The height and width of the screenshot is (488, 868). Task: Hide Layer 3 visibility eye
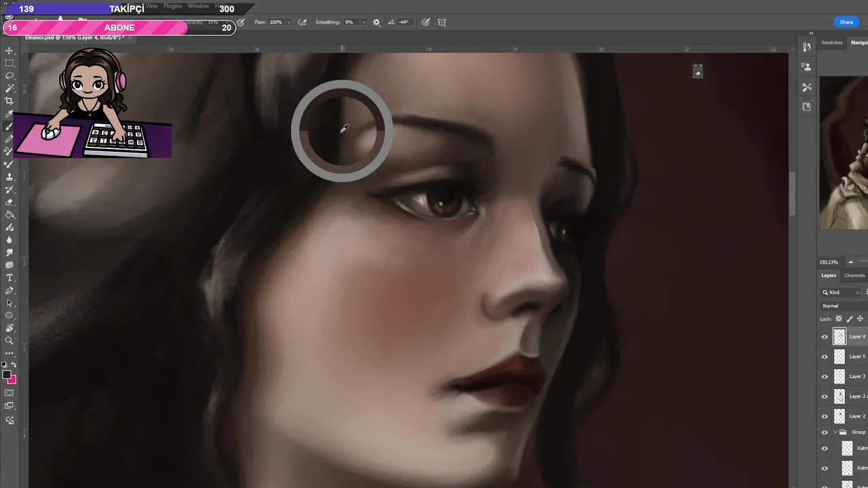point(825,376)
